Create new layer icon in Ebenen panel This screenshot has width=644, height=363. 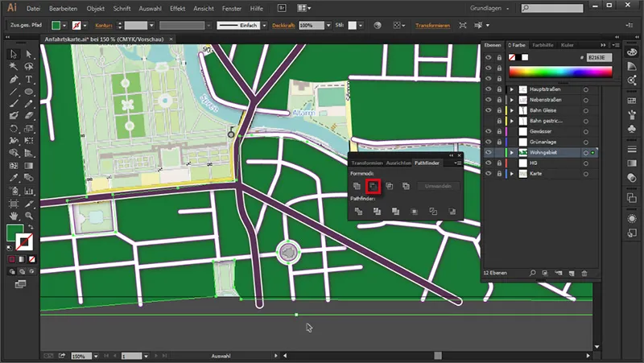[x=572, y=273]
